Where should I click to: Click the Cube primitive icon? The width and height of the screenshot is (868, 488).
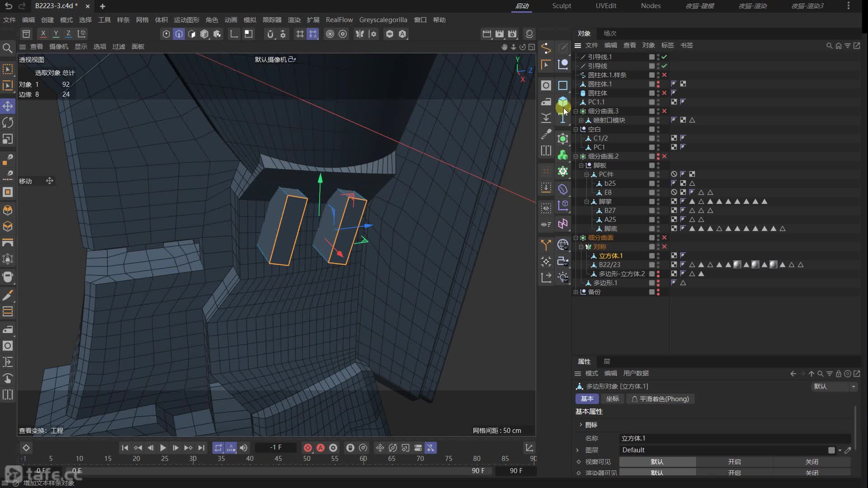point(563,102)
